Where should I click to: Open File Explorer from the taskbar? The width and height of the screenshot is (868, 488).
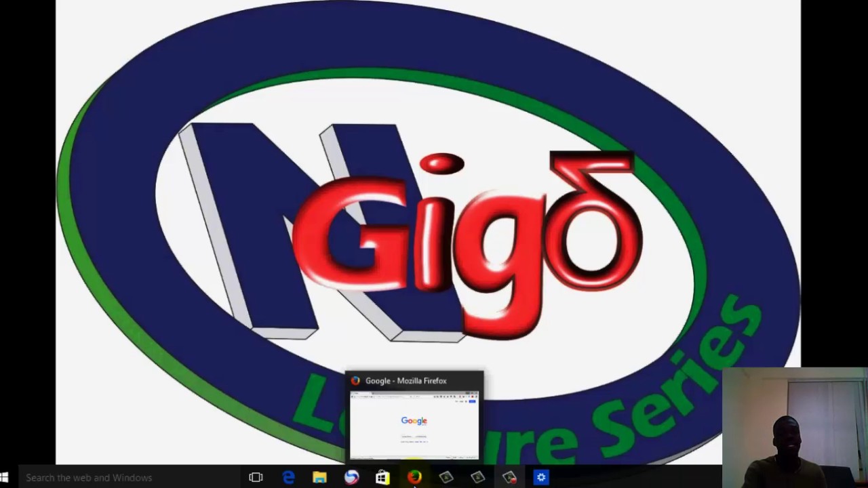[x=319, y=477]
